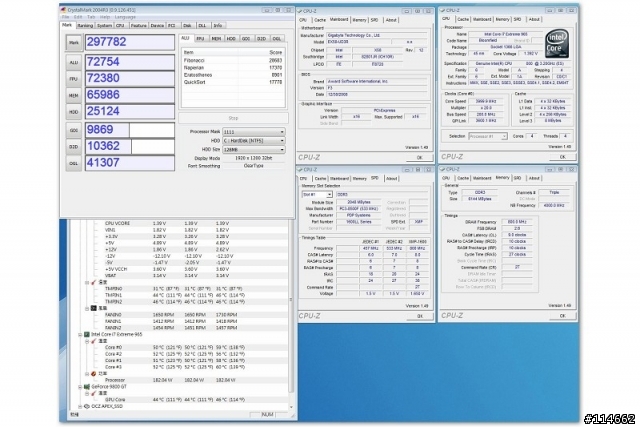
Task: Select the GDI results sub-tab
Action: coord(246,38)
